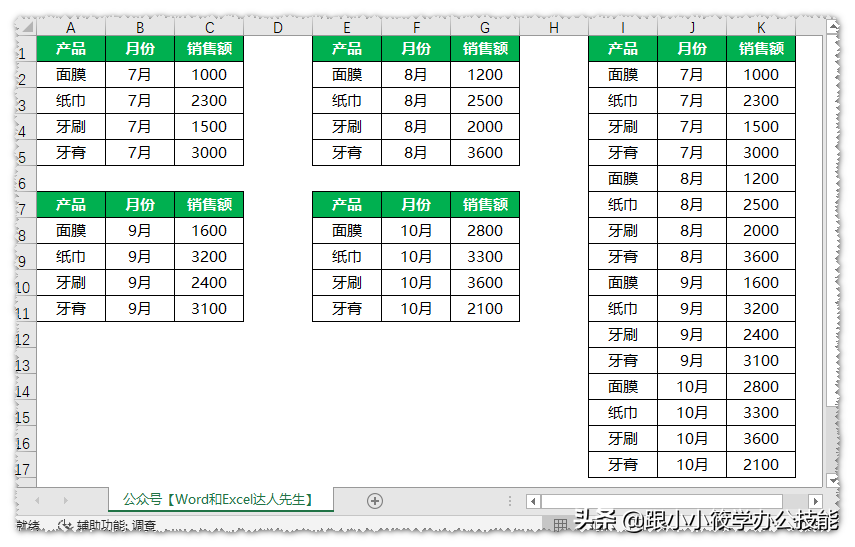Select row 14 header
Screen dimensions: 855x547
(26, 387)
